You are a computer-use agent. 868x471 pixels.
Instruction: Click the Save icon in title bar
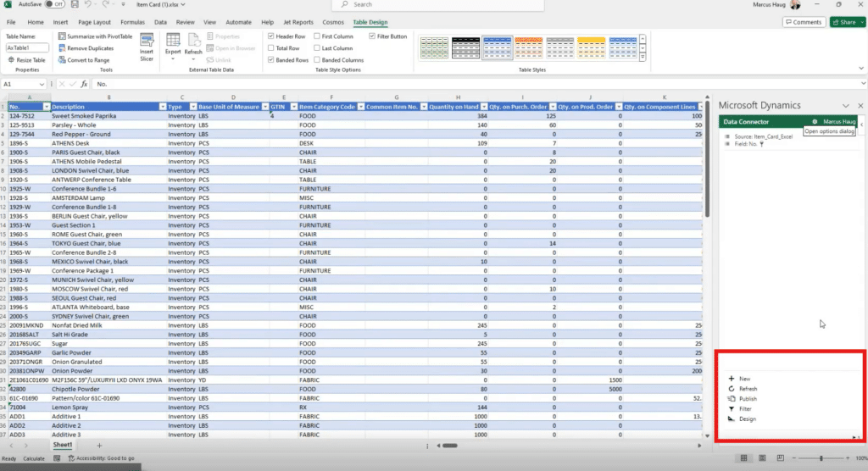(75, 4)
